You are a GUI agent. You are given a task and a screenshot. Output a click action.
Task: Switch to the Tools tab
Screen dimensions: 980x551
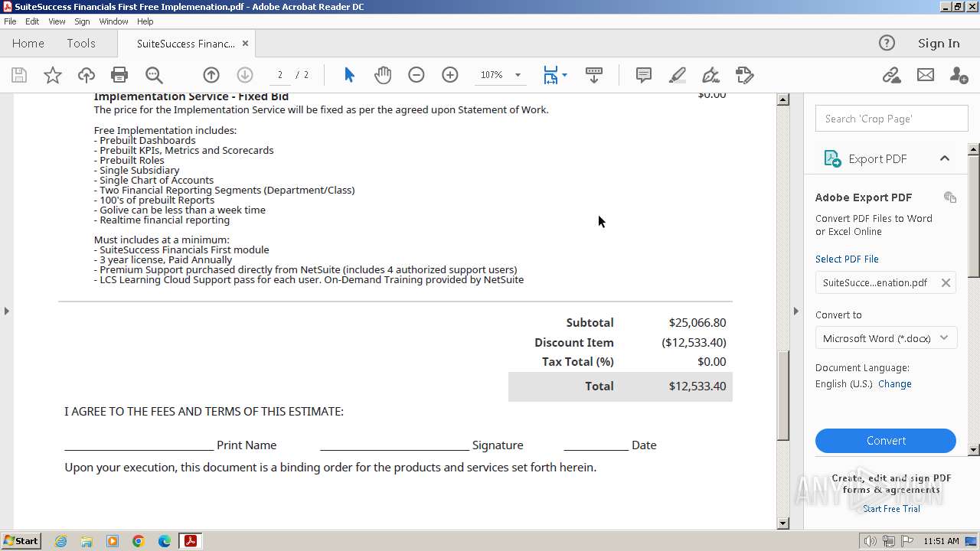pyautogui.click(x=81, y=44)
